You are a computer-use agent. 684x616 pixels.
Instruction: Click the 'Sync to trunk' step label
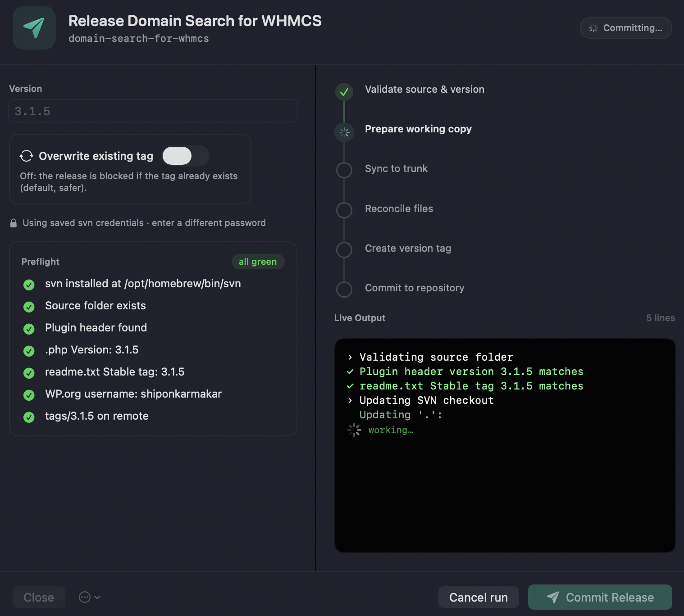point(396,168)
